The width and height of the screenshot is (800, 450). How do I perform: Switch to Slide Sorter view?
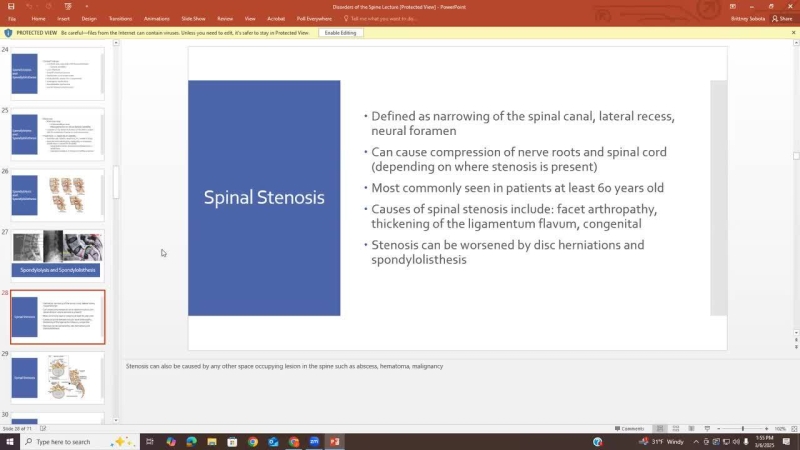675,428
